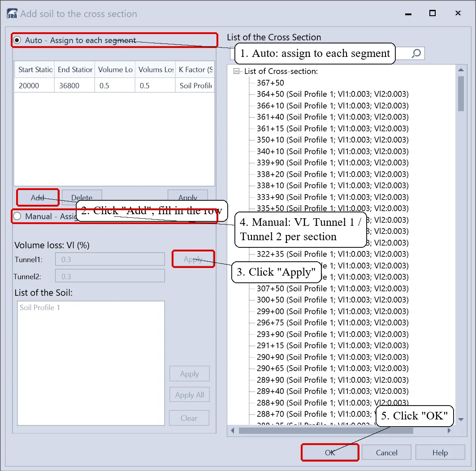Viewport: 476px width, 471px height.
Task: Select cross-section 299+00 in tree
Action: [x=333, y=311]
